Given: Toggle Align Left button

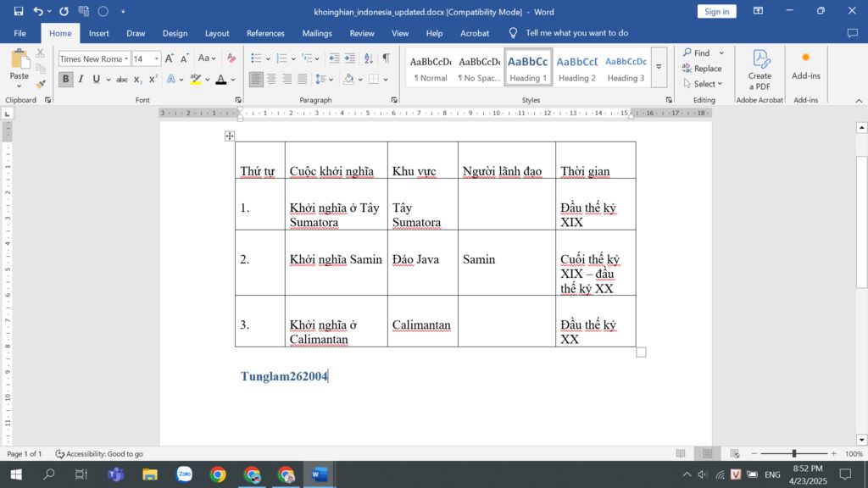Looking at the screenshot, I should tap(256, 79).
